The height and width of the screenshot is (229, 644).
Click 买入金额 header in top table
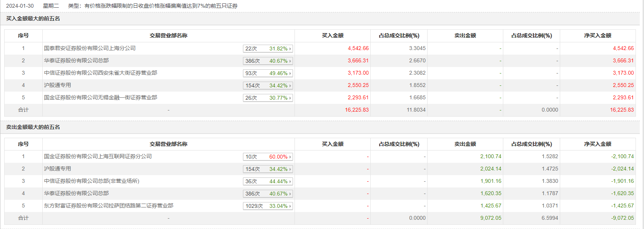[333, 35]
